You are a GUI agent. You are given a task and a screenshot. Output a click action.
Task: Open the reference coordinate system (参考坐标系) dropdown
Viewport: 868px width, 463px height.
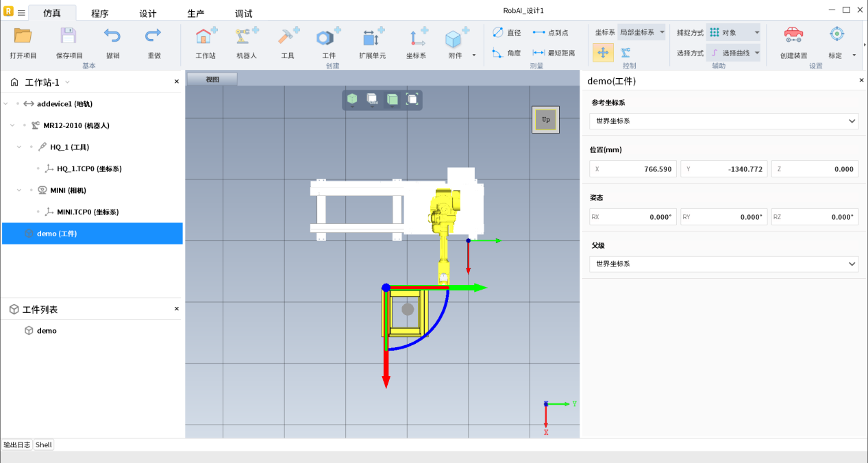(x=723, y=121)
